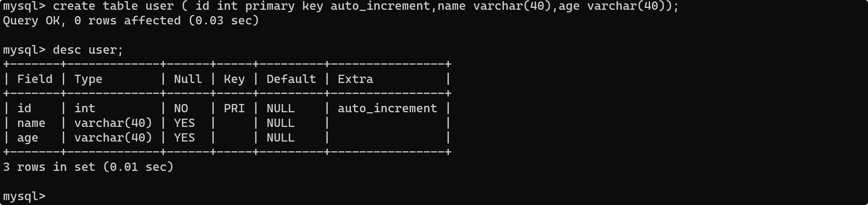Click the 'id' field cell
868x205 pixels.
(24, 109)
